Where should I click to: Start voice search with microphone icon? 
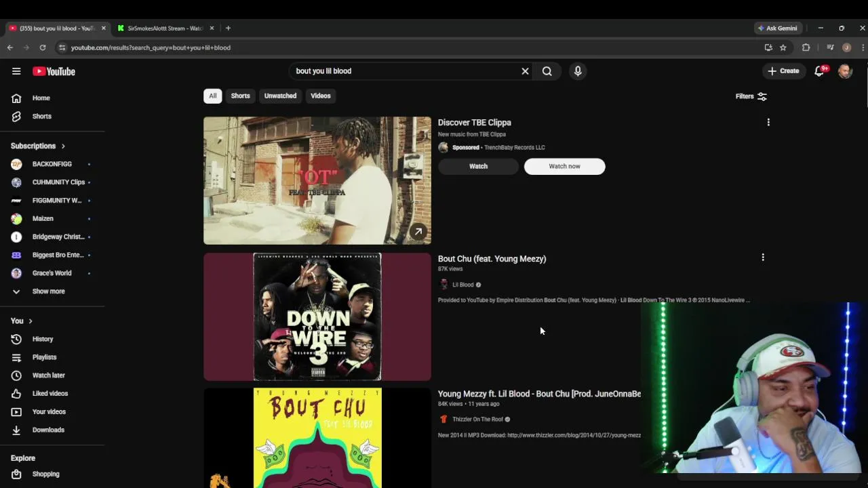click(x=578, y=71)
